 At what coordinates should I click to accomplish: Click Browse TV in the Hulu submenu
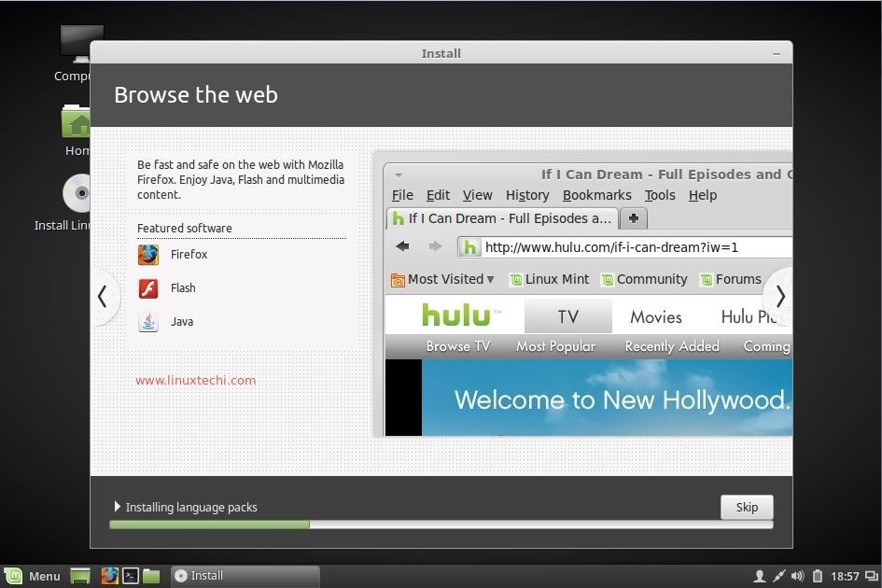pyautogui.click(x=458, y=346)
